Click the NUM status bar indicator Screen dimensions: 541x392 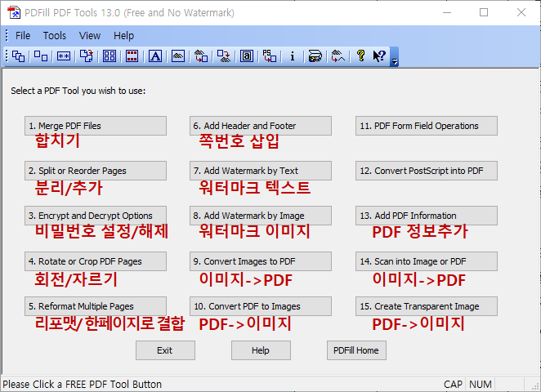tap(481, 385)
